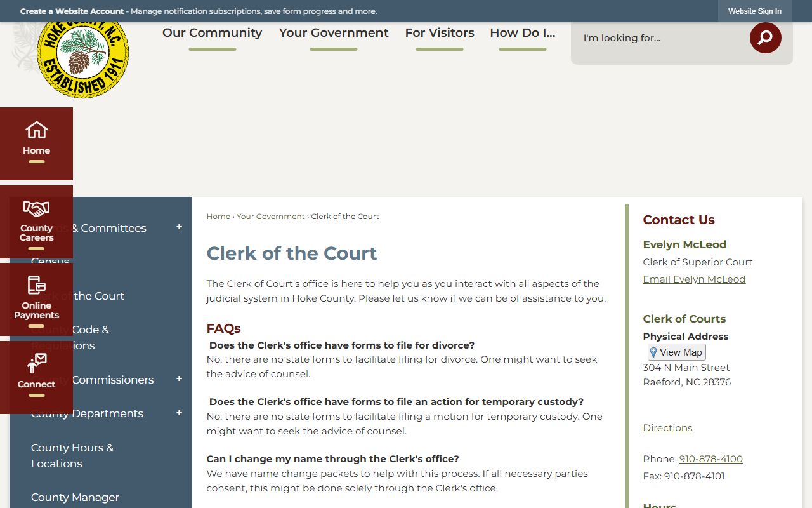Click the Raeford, NC 28376 address line
The width and height of the screenshot is (812, 508).
(x=687, y=382)
